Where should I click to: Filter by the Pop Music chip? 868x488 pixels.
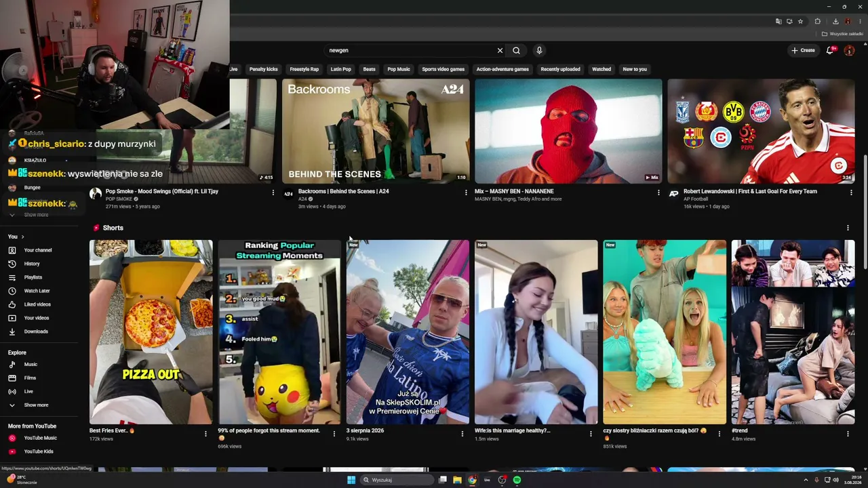pyautogui.click(x=399, y=69)
